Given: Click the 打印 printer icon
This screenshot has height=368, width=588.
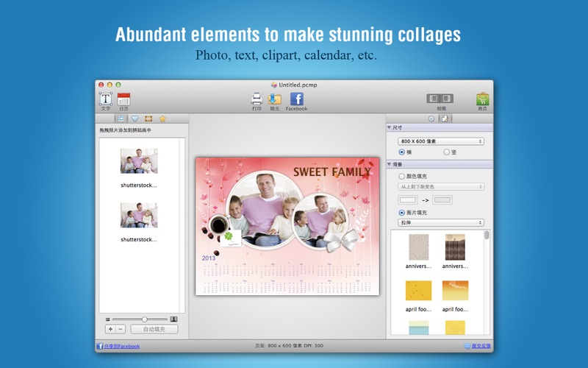Looking at the screenshot, I should pyautogui.click(x=257, y=99).
